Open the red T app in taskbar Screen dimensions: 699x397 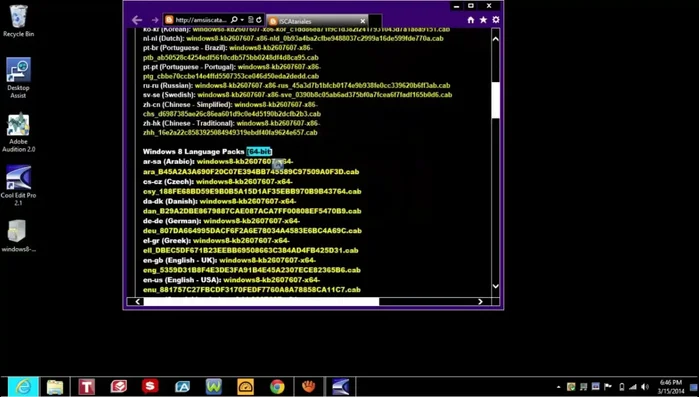pyautogui.click(x=86, y=386)
